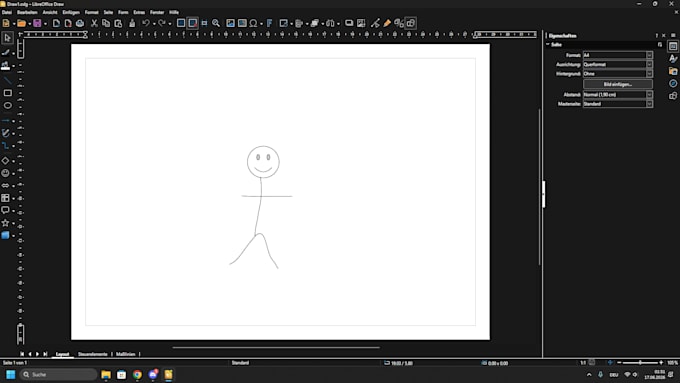Click the fill color bucket swatch

5,65
